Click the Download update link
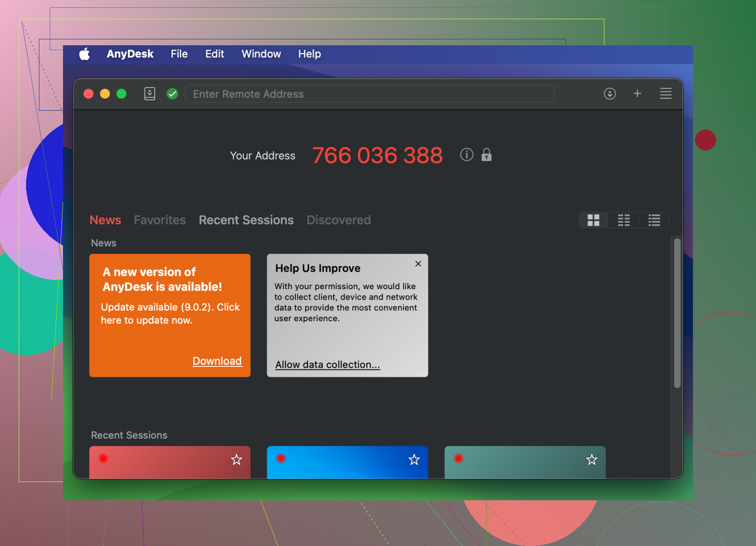This screenshot has width=756, height=546. point(217,361)
